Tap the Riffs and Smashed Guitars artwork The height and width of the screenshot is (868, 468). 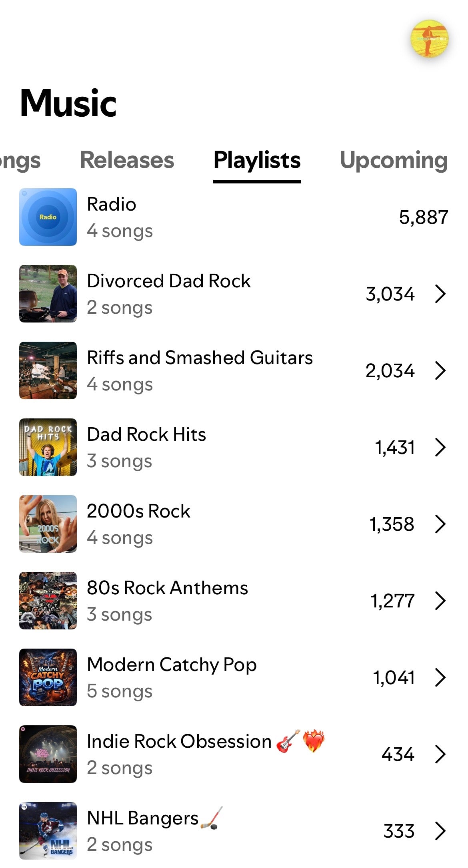click(48, 370)
